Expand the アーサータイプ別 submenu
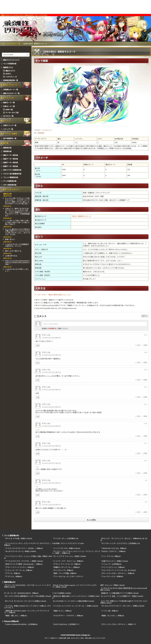151x644 pixels. pyautogui.click(x=4, y=112)
